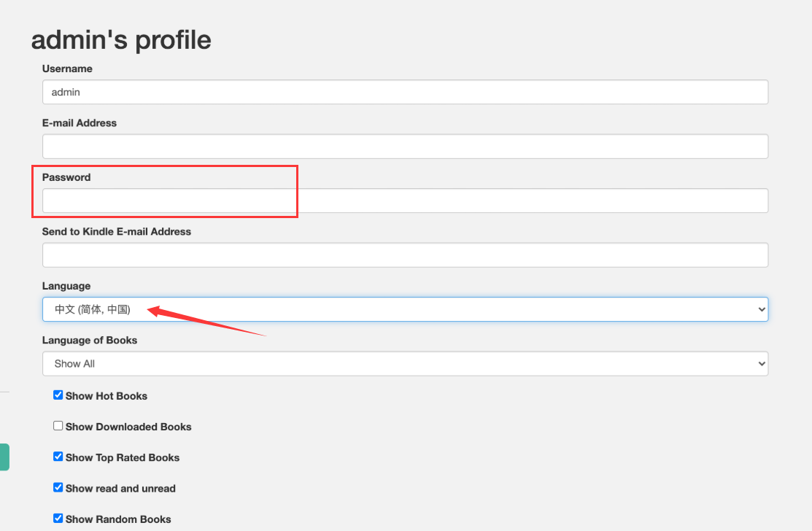
Task: Click the Send to Kindle E-mail Address label
Action: click(x=117, y=232)
